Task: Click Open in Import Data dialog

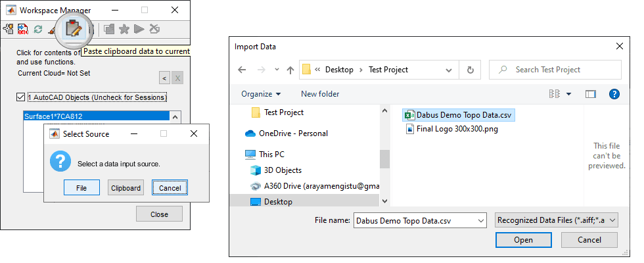Action: [x=523, y=240]
